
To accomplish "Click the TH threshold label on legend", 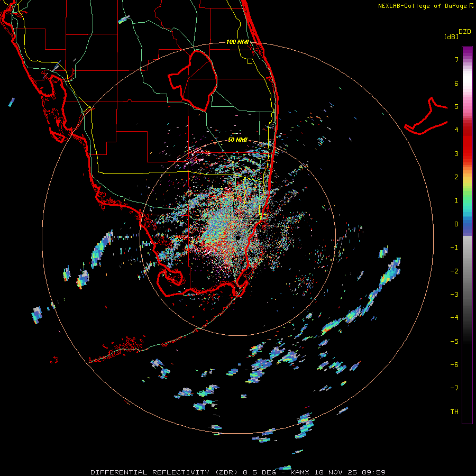I will pyautogui.click(x=454, y=412).
